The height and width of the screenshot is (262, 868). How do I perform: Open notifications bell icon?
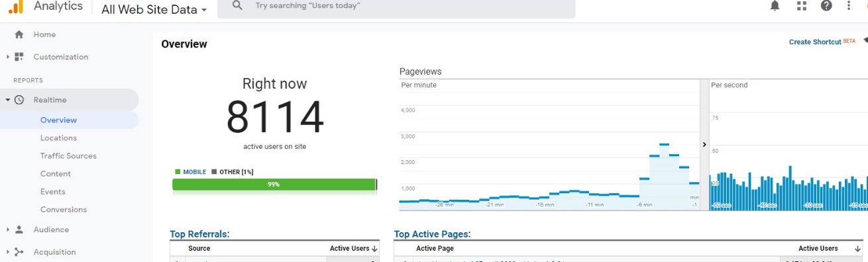pyautogui.click(x=775, y=6)
